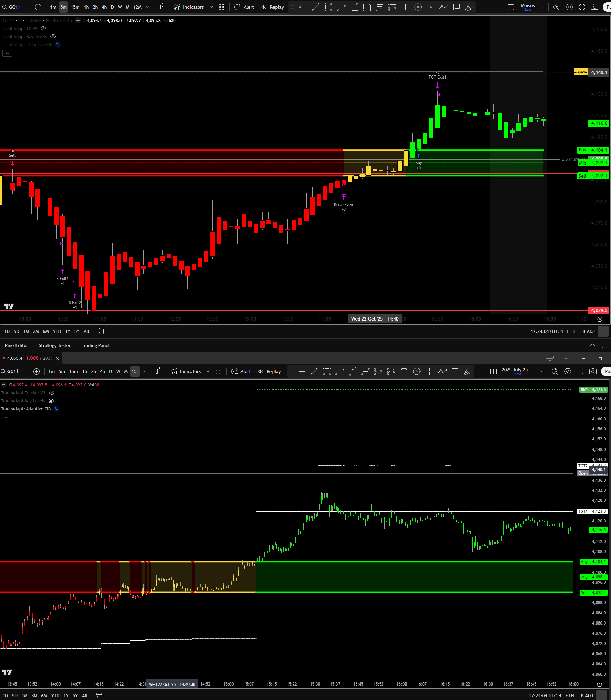Select the text annotation tool
The height and width of the screenshot is (700, 611).
click(x=406, y=7)
